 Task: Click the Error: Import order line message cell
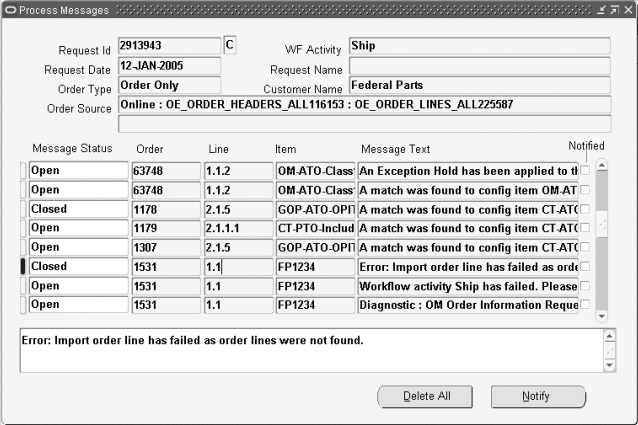click(468, 267)
